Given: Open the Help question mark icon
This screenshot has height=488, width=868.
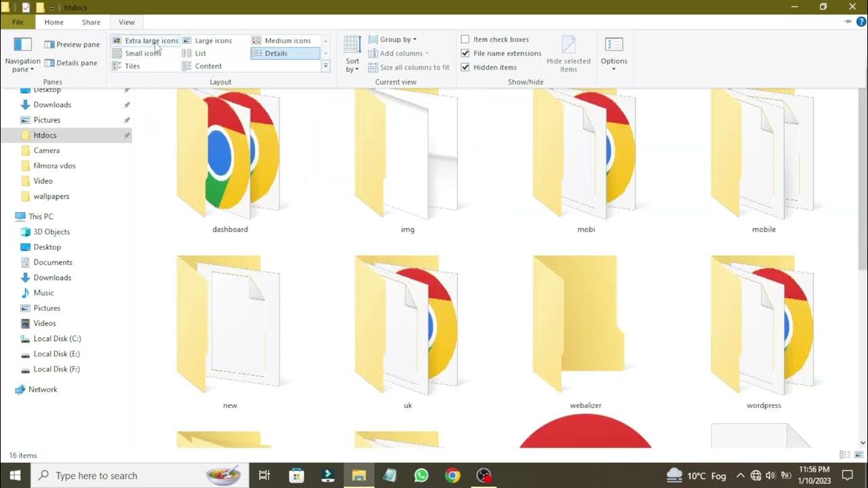Looking at the screenshot, I should tap(860, 22).
